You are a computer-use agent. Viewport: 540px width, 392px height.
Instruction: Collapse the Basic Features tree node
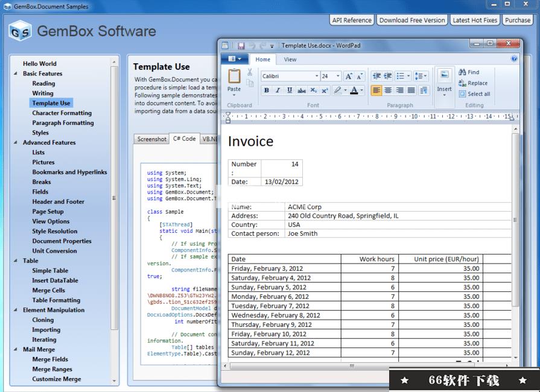point(16,74)
